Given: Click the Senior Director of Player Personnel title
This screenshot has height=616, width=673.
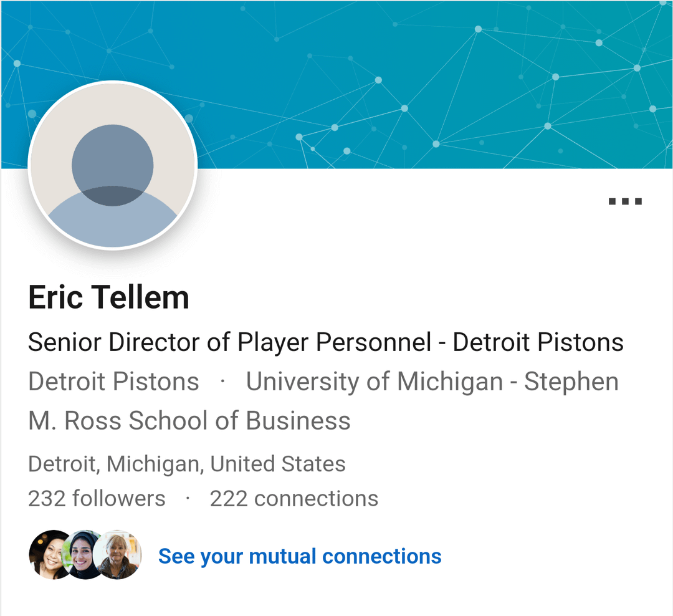Looking at the screenshot, I should point(230,342).
